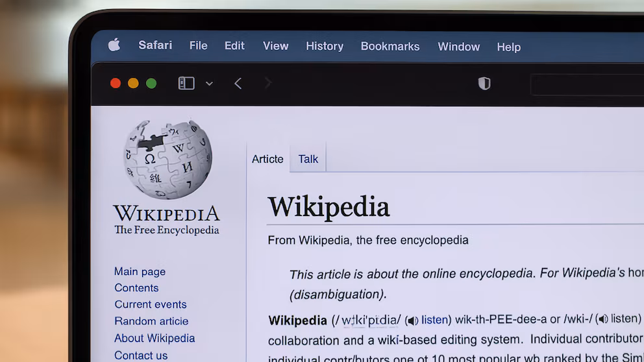This screenshot has width=644, height=362.
Task: Switch to the Talk tab
Action: pos(308,159)
